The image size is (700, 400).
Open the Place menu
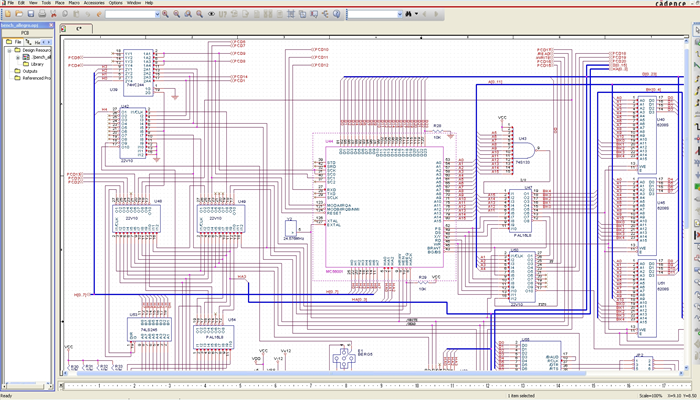59,3
